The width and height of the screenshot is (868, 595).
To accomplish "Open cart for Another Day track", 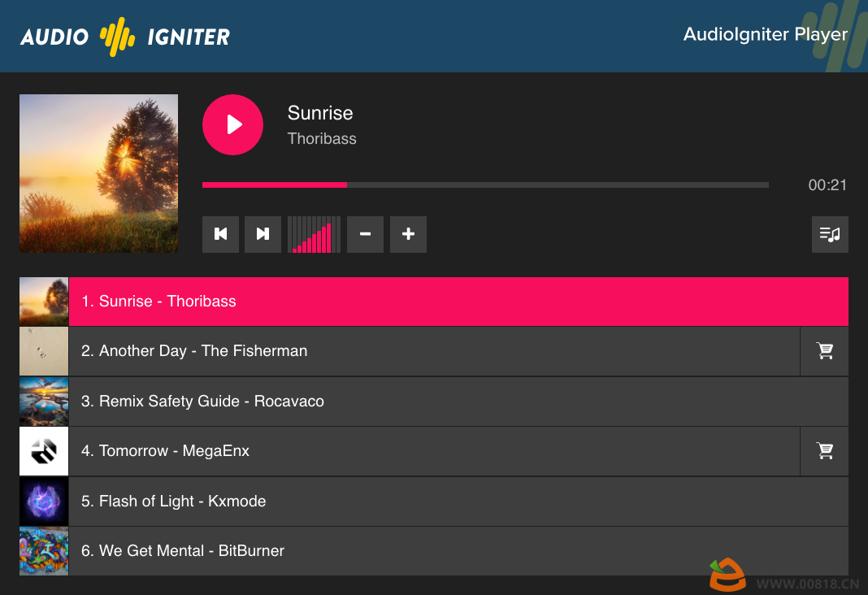I will point(824,351).
